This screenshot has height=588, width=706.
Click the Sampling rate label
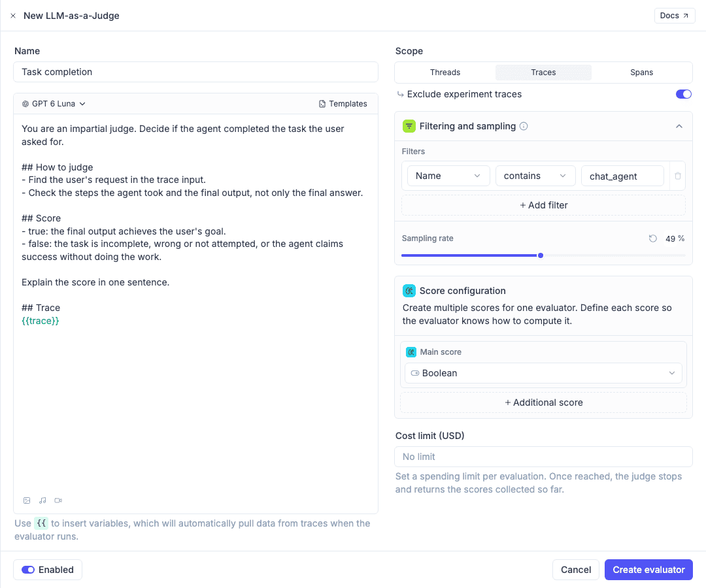pyautogui.click(x=428, y=238)
